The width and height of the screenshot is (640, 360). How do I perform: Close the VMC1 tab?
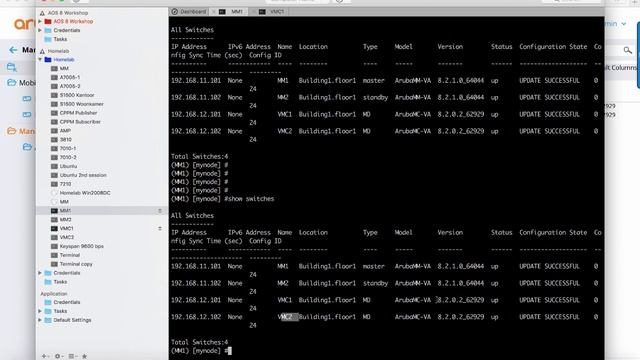(253, 12)
